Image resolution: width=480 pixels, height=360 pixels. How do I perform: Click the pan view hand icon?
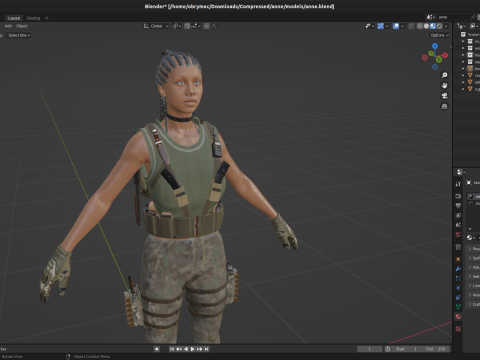pyautogui.click(x=444, y=86)
